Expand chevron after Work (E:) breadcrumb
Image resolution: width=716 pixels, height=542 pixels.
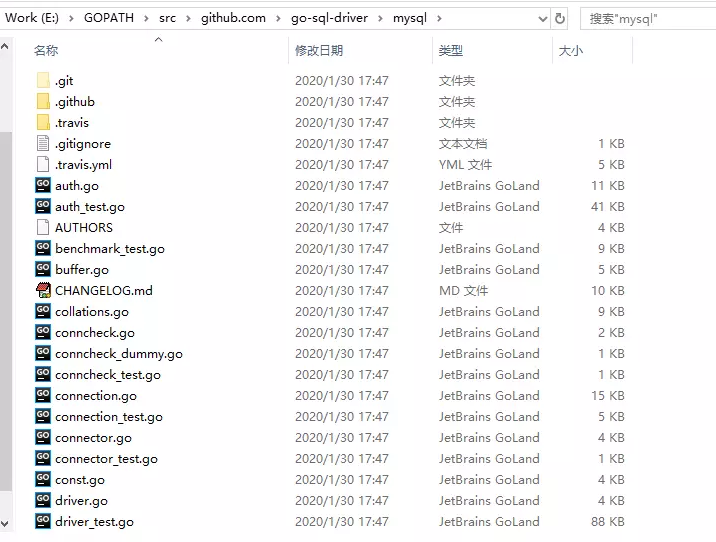click(x=71, y=19)
